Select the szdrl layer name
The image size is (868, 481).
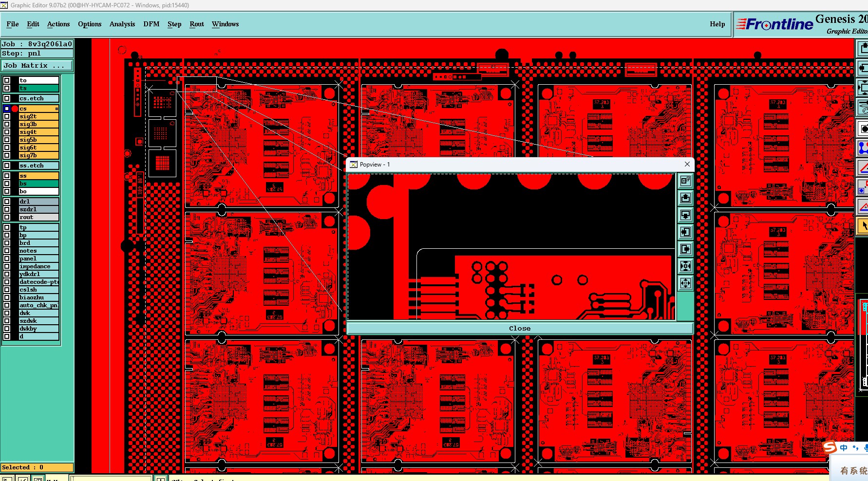(38, 209)
